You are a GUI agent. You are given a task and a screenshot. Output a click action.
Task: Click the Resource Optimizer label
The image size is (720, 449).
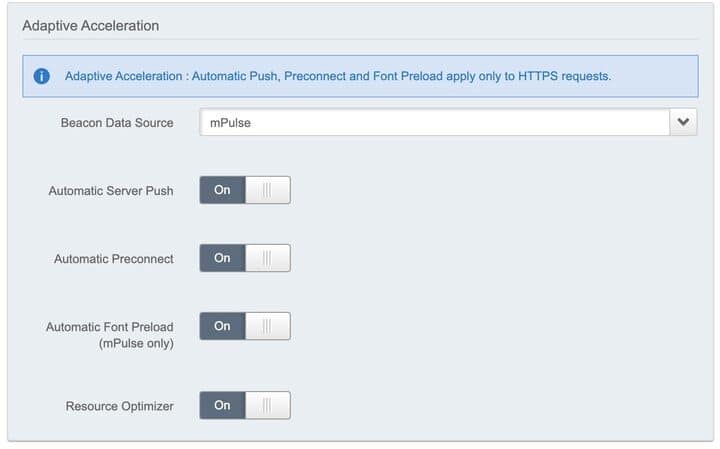coord(120,406)
